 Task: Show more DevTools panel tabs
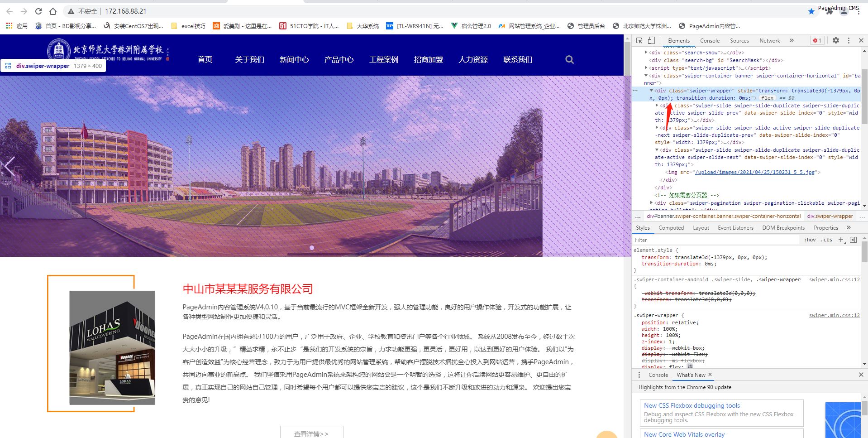792,40
